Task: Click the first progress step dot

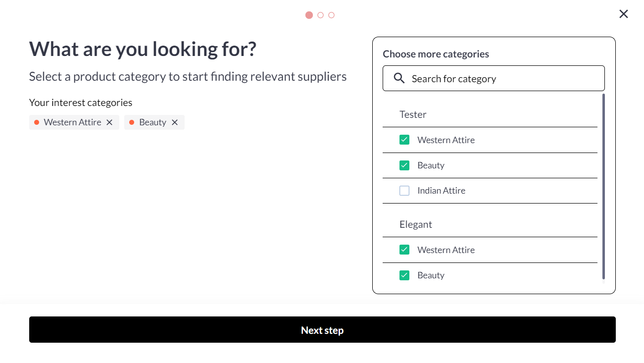Action: pyautogui.click(x=309, y=15)
